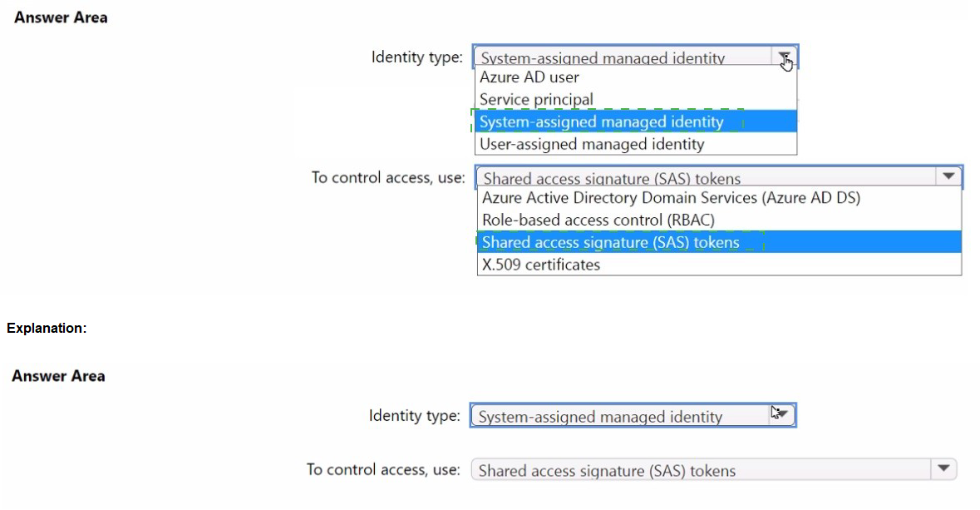Click the arrow of the open Identity type dropdown
980x510 pixels.
785,57
